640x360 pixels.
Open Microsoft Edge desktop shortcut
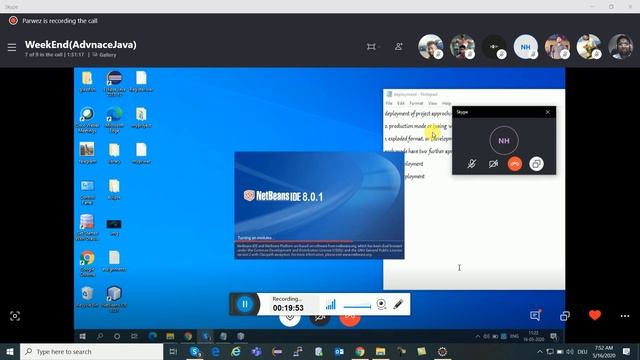click(x=114, y=120)
